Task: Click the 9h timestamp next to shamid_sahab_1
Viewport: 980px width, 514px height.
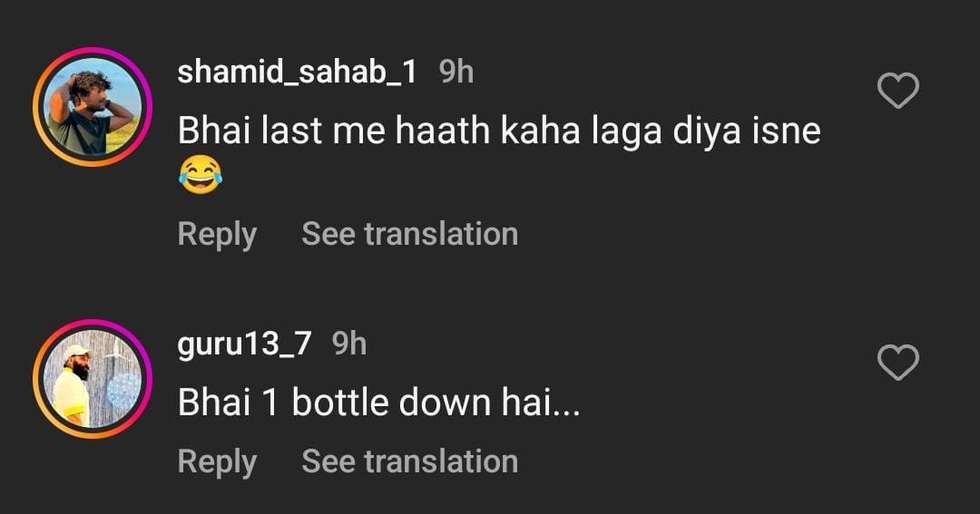Action: coord(456,72)
